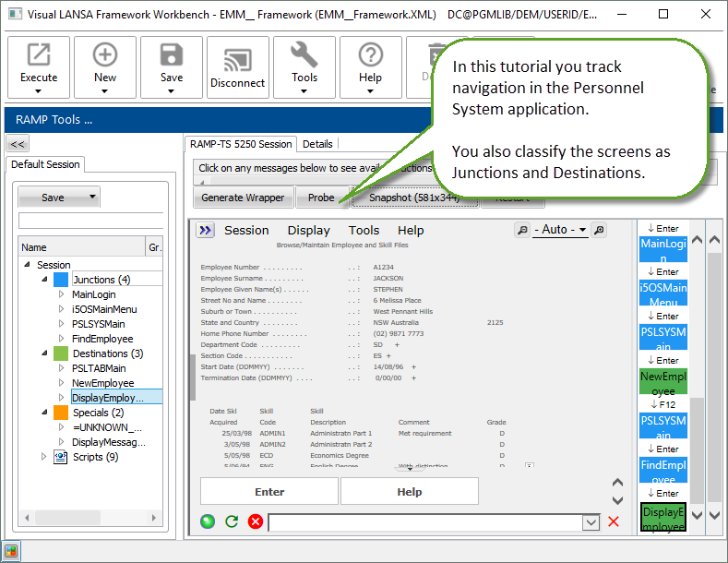
Task: Click the Generate Wrapper button
Action: (243, 198)
